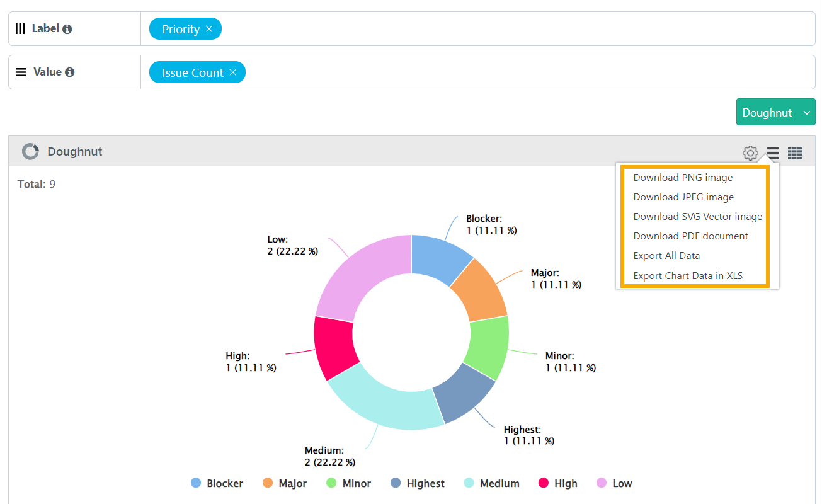Toggle Highest legend entry

pyautogui.click(x=417, y=483)
